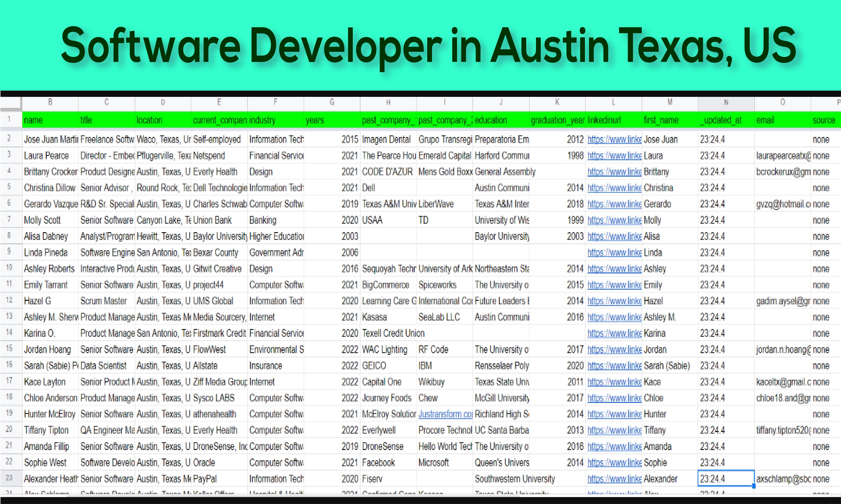Open Laura Pearce's LinkedIn URL link
Screen dimensions: 841x504
(x=614, y=156)
